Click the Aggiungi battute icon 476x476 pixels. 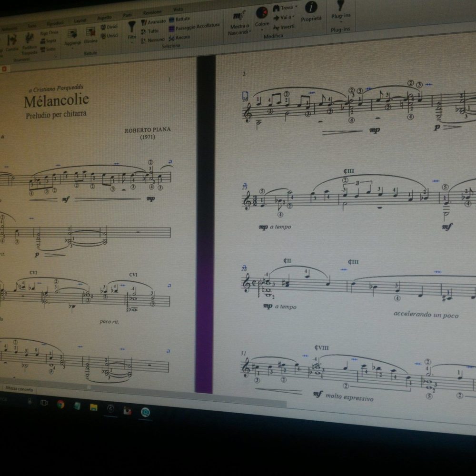(x=72, y=34)
